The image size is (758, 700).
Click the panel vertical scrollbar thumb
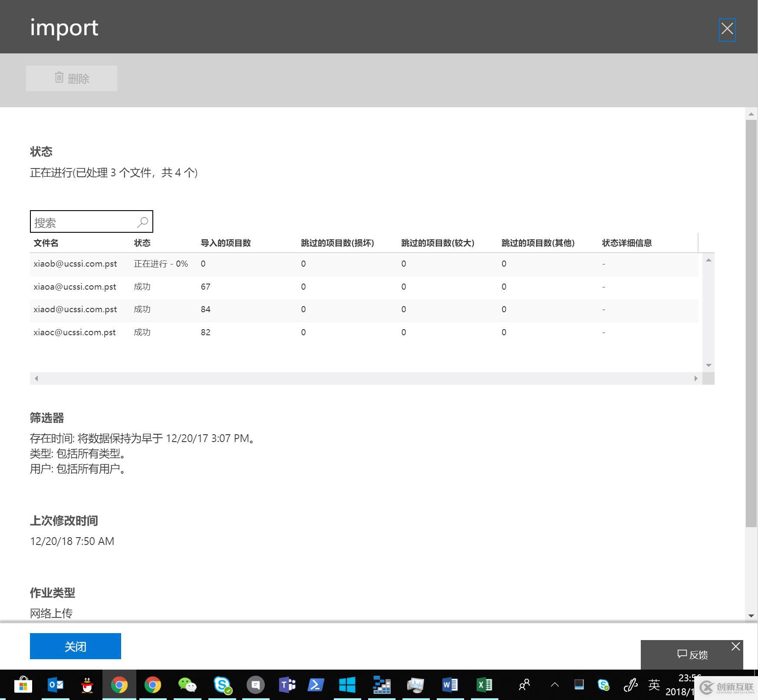751,324
